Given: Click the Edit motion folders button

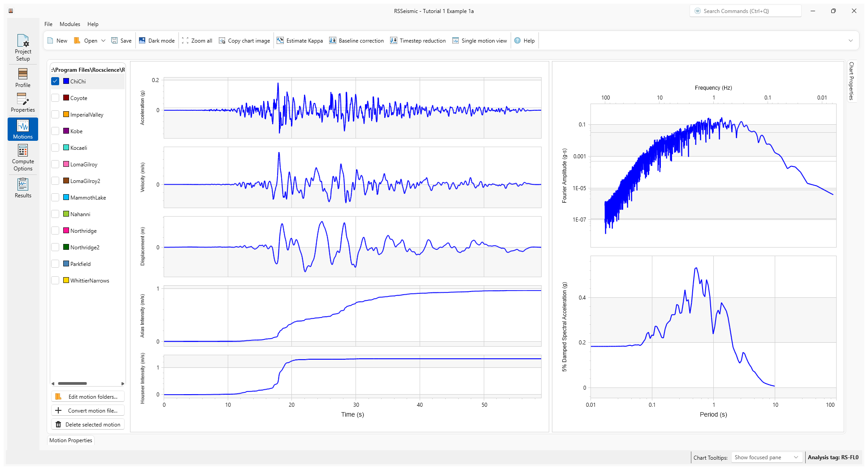Looking at the screenshot, I should (x=88, y=397).
